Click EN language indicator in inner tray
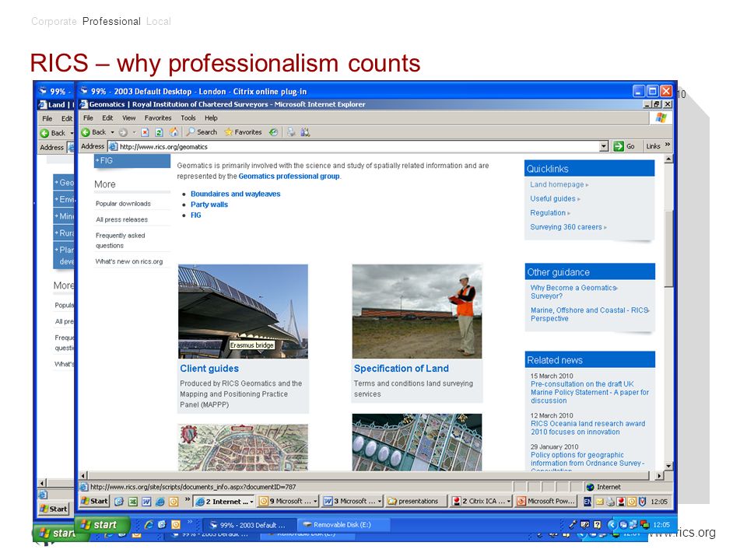Viewport: 747px width, 560px height. (x=587, y=501)
